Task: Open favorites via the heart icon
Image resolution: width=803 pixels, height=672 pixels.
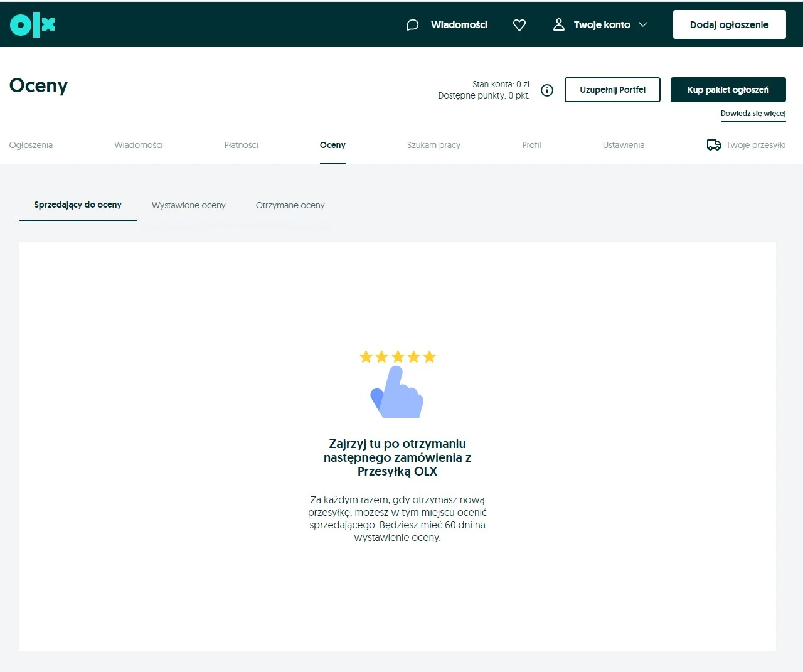Action: click(519, 24)
